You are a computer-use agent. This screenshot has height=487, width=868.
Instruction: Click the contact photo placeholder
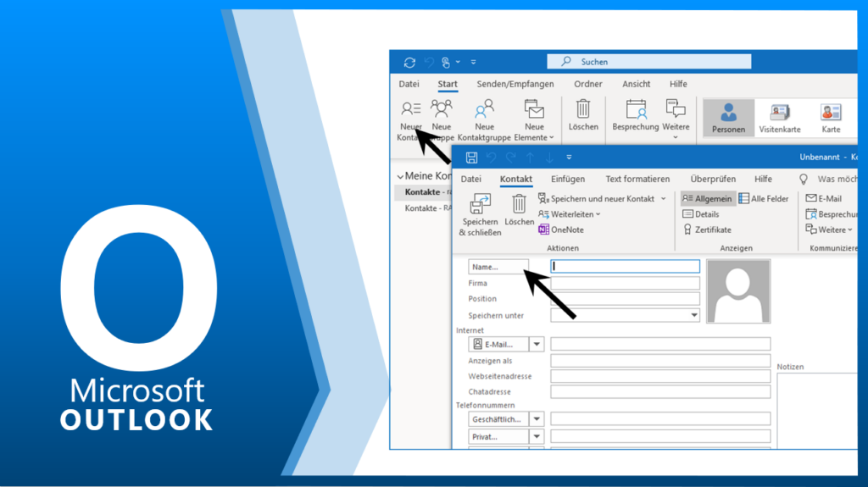point(738,291)
